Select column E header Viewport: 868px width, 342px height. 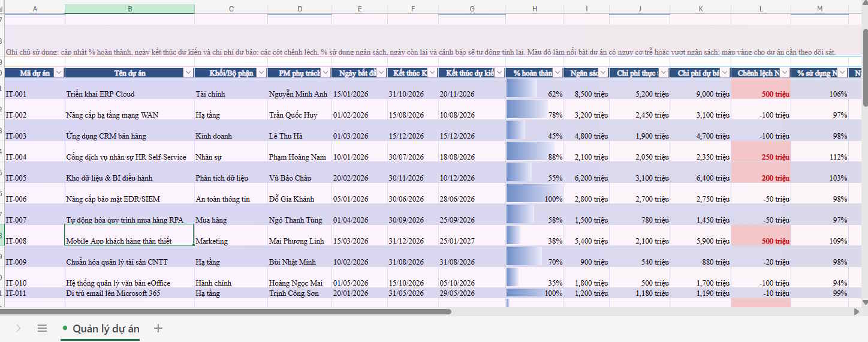(x=360, y=9)
